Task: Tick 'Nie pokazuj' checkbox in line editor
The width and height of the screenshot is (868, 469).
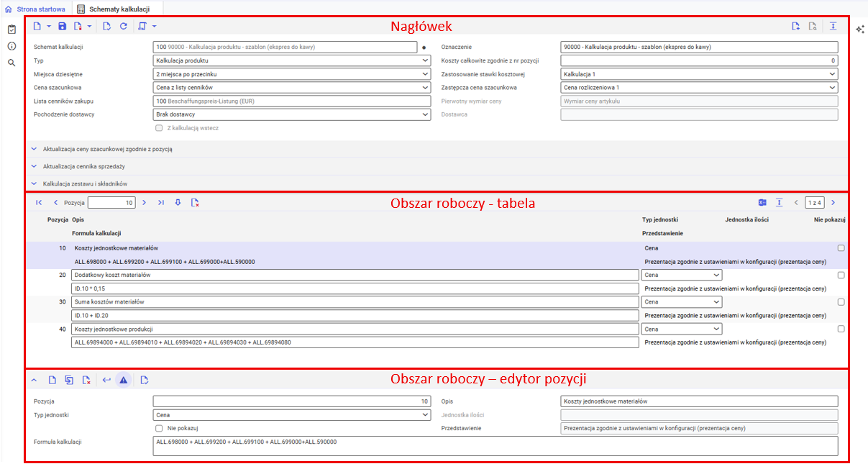Action: click(159, 428)
